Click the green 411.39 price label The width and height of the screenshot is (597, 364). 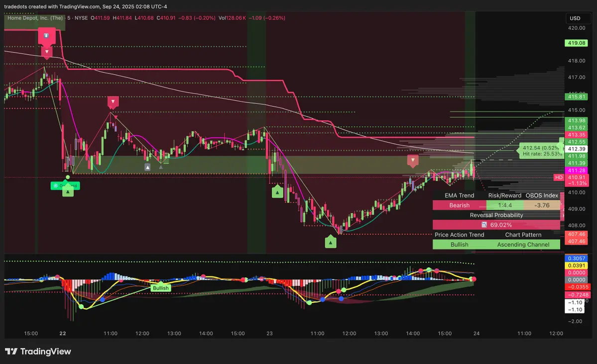(577, 163)
